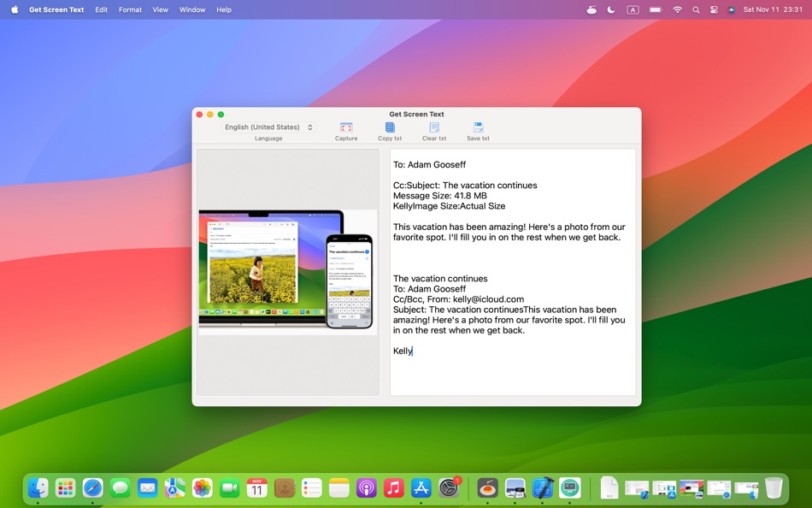Open System Settings from the Dock

[x=449, y=487]
